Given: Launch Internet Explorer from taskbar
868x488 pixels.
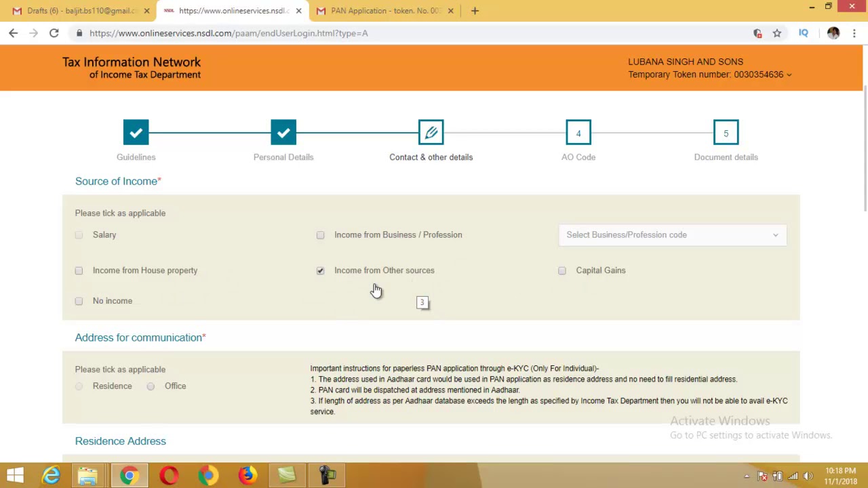Looking at the screenshot, I should pyautogui.click(x=52, y=475).
